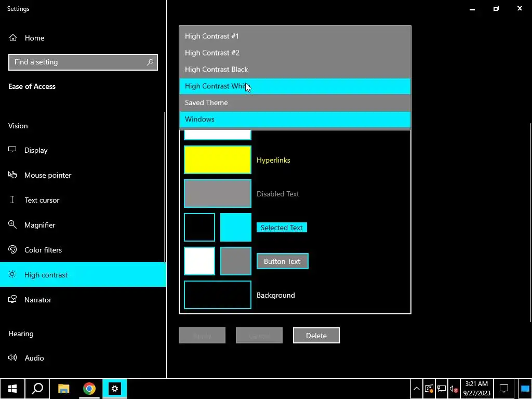Click the gray Button Text swatch

click(236, 261)
